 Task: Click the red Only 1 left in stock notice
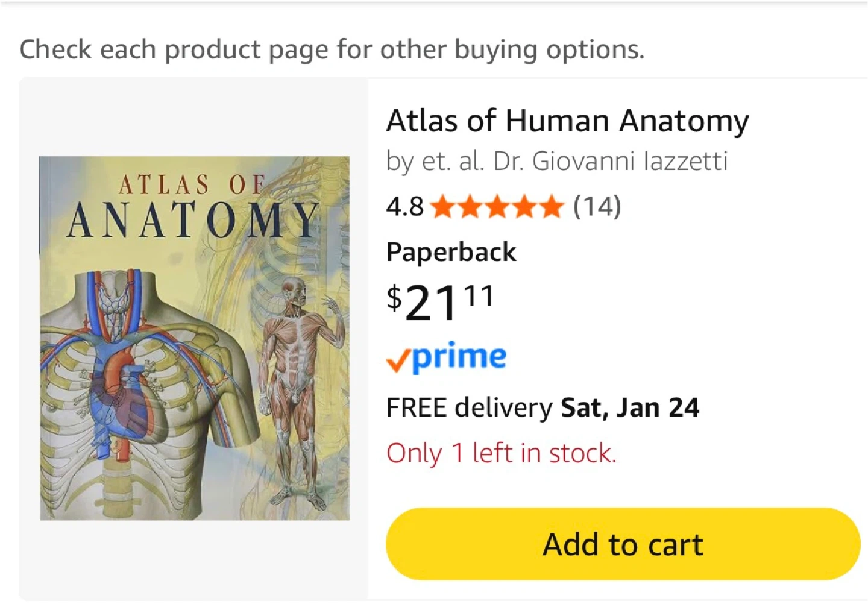[x=501, y=453]
